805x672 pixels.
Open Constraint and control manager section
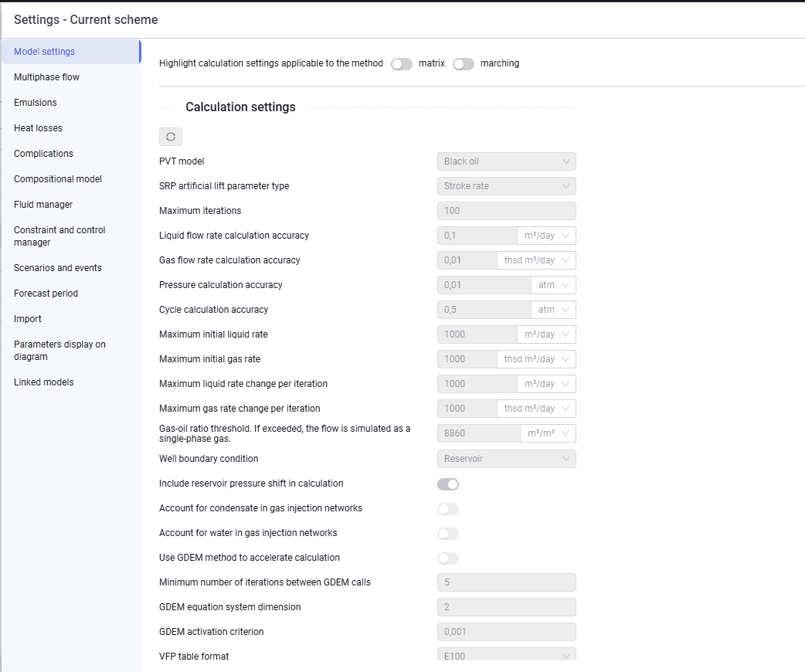click(x=71, y=236)
